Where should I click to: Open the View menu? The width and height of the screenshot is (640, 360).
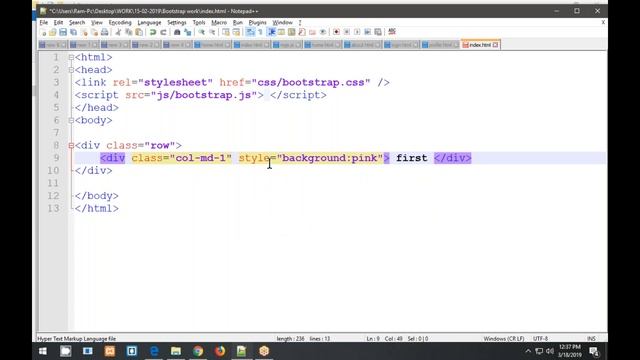(x=97, y=22)
